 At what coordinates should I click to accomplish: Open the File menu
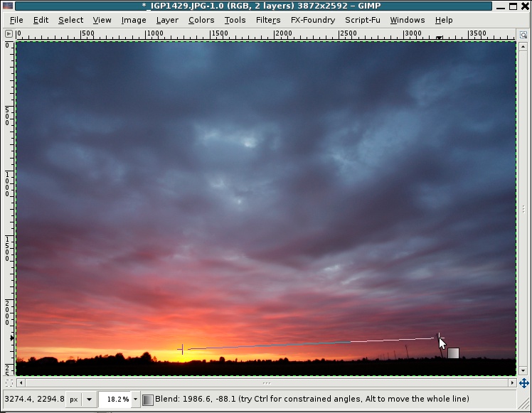(x=16, y=20)
